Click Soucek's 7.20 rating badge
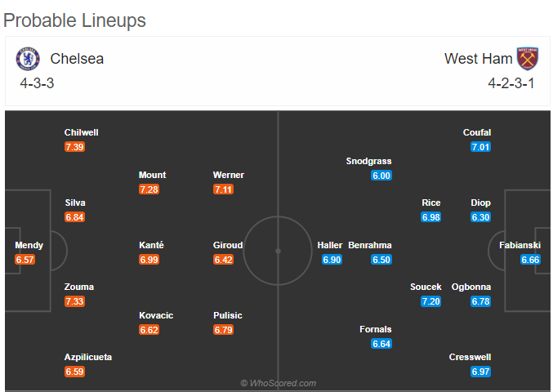The height and width of the screenshot is (392, 553). (x=431, y=301)
